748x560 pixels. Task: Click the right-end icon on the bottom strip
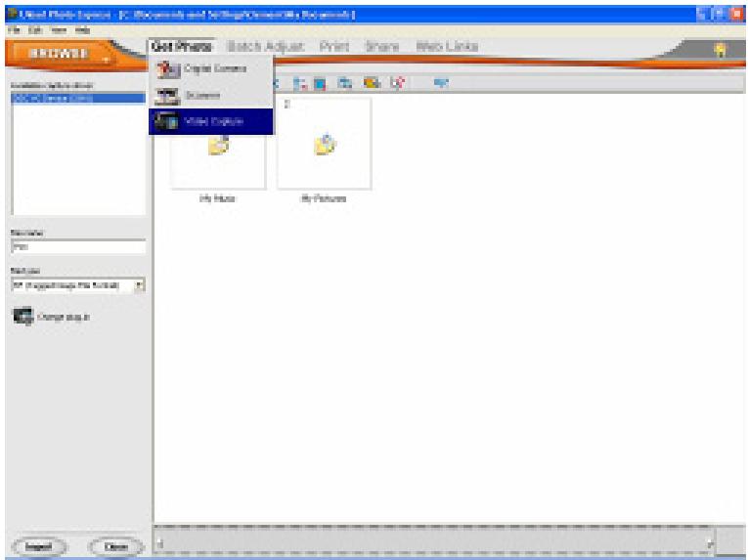[709, 542]
